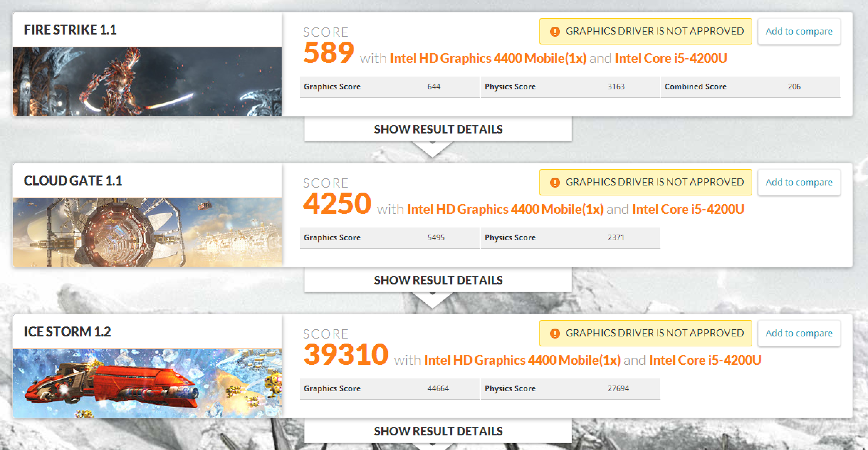Select the ICE STORM 1.2 title
Viewport: 868px width, 450px height.
click(x=67, y=332)
